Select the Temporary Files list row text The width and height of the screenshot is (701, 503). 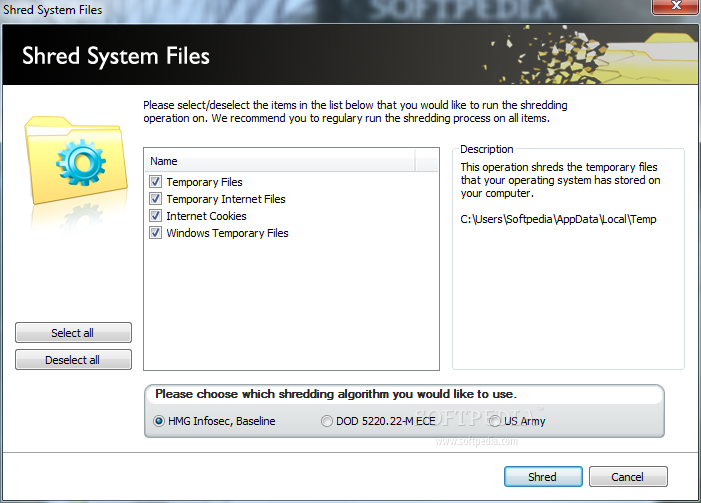pyautogui.click(x=204, y=182)
